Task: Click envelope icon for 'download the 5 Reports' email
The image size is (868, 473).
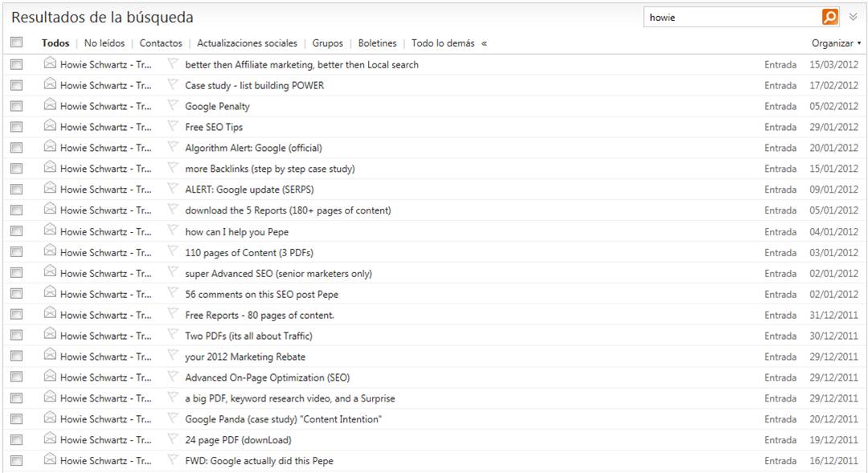Action: coord(50,209)
